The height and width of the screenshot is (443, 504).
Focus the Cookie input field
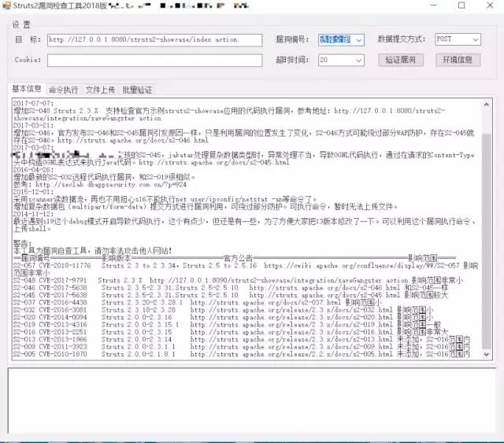click(x=154, y=61)
